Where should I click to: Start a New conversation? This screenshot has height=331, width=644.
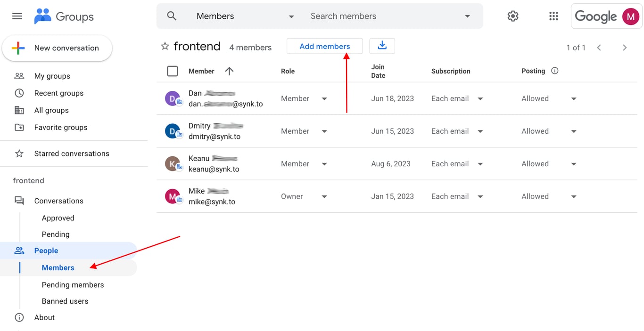pos(57,48)
